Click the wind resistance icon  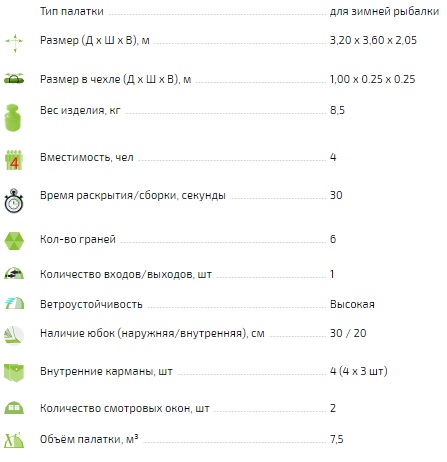coord(14,303)
